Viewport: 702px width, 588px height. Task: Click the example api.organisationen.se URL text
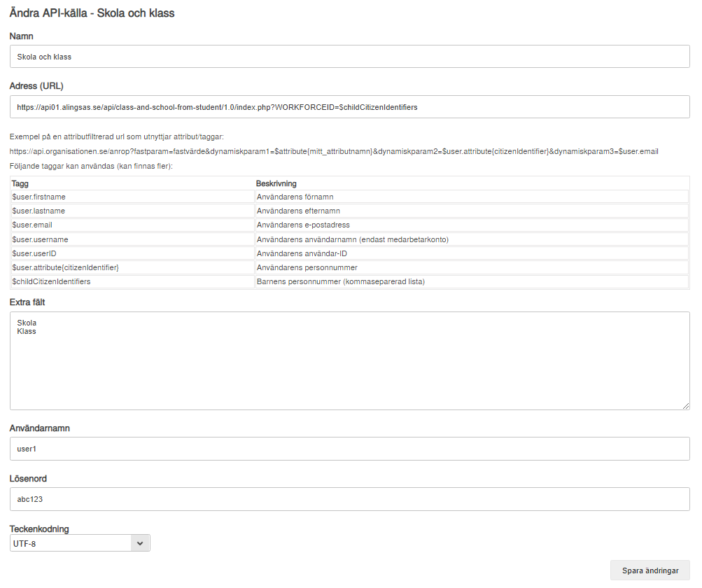click(x=334, y=151)
